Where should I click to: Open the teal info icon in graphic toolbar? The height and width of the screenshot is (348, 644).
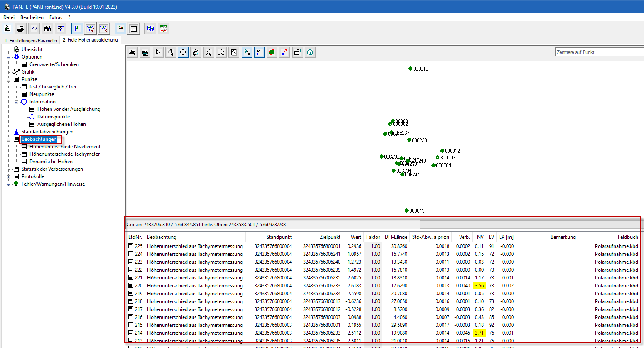pyautogui.click(x=310, y=52)
